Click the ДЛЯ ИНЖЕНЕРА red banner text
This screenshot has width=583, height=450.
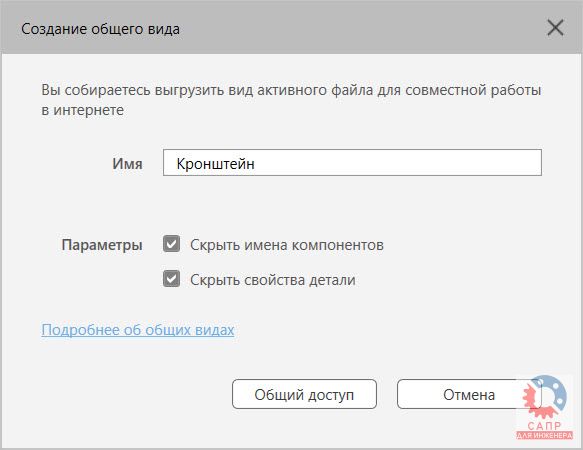pos(545,435)
